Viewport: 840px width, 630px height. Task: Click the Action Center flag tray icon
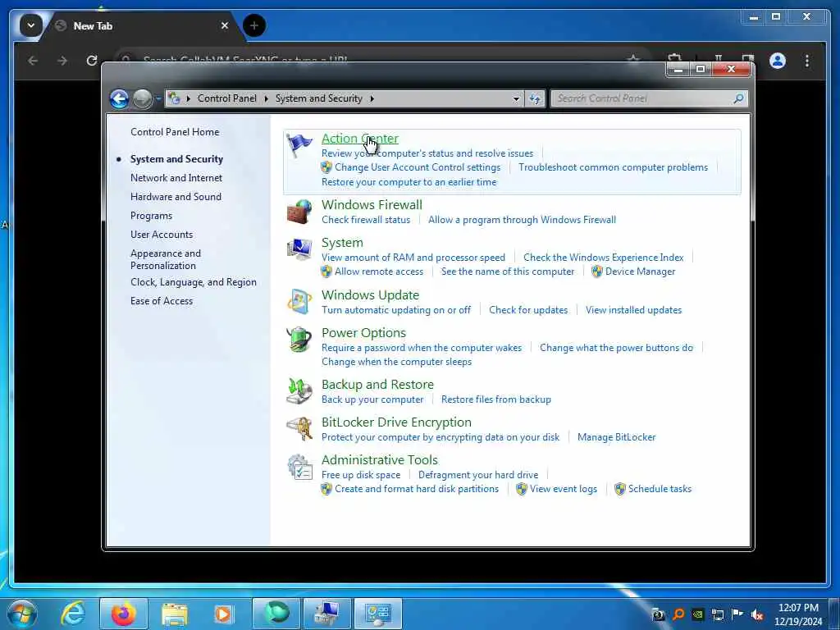pyautogui.click(x=737, y=614)
